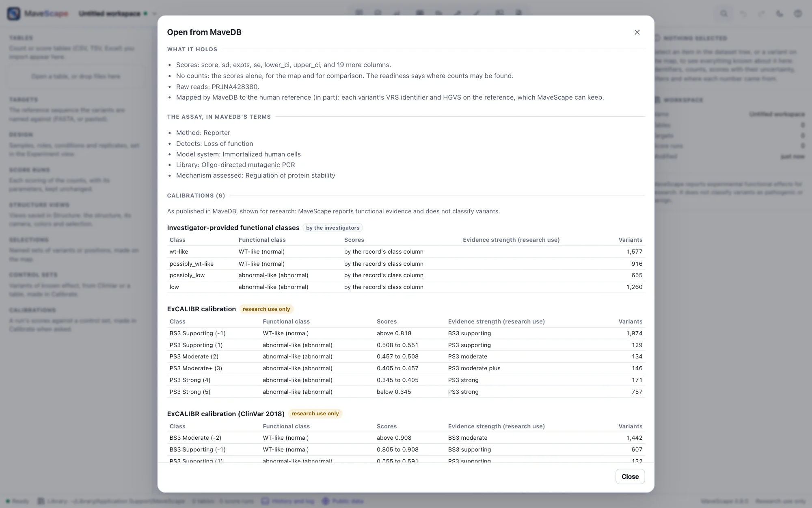Click the 'CALIBRATIONS (6)' section header

196,195
